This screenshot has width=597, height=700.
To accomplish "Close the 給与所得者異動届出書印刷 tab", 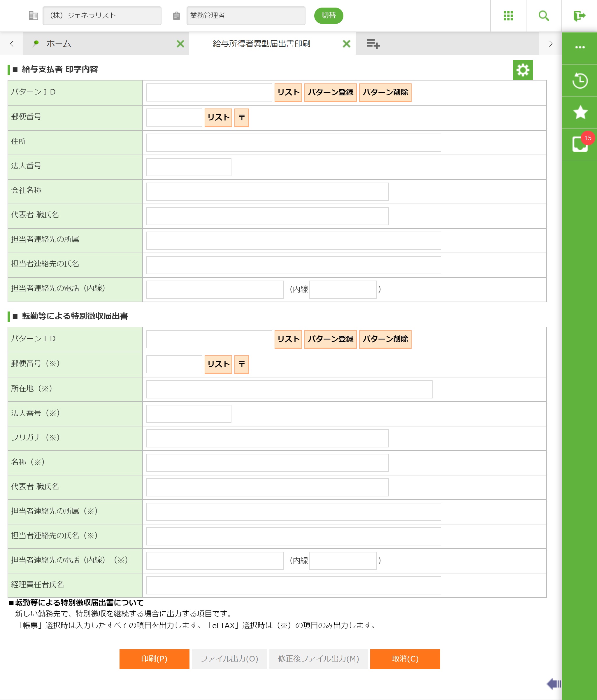I will coord(346,43).
